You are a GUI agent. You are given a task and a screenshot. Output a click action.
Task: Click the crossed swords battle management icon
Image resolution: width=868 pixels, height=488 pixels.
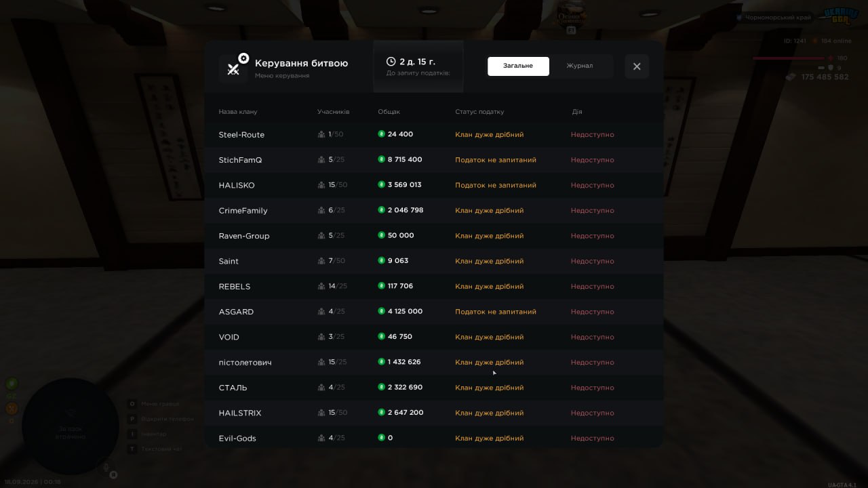(x=233, y=68)
